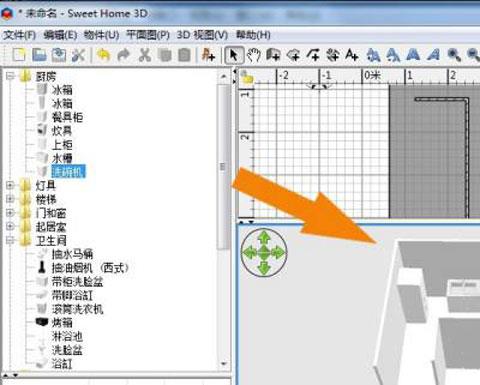This screenshot has width=480, height=385.
Task: Open the 3D 视图(V) menu
Action: tap(202, 35)
